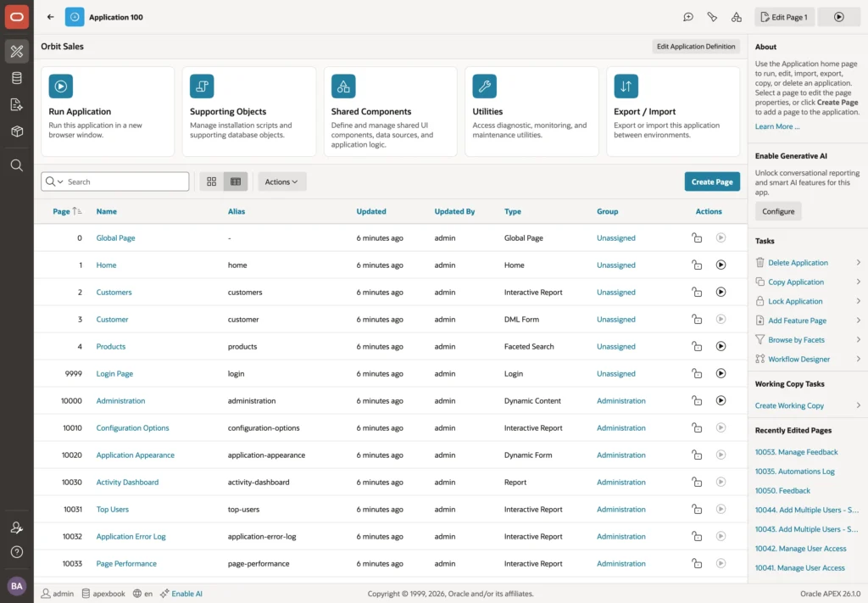Sort by Alias column header
The image size is (868, 603).
pyautogui.click(x=236, y=211)
